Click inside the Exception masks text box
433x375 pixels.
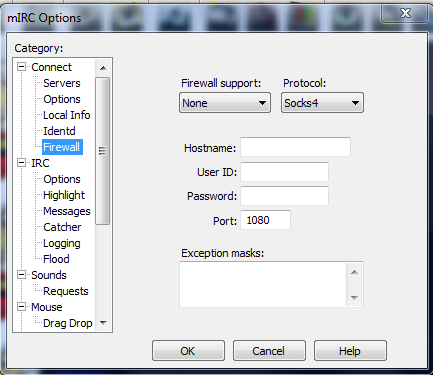coord(263,284)
